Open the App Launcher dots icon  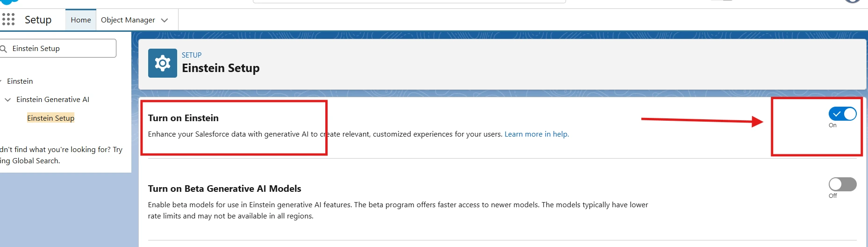click(8, 19)
